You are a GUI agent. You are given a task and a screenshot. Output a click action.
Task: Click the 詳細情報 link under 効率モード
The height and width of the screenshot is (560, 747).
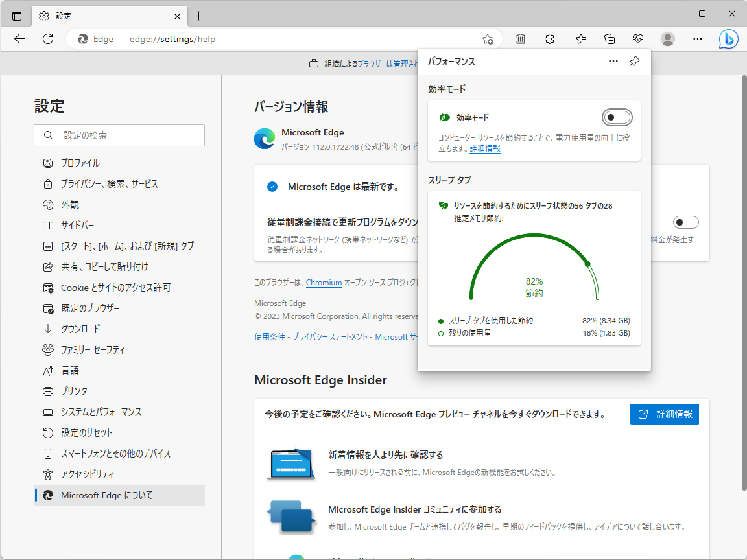484,148
